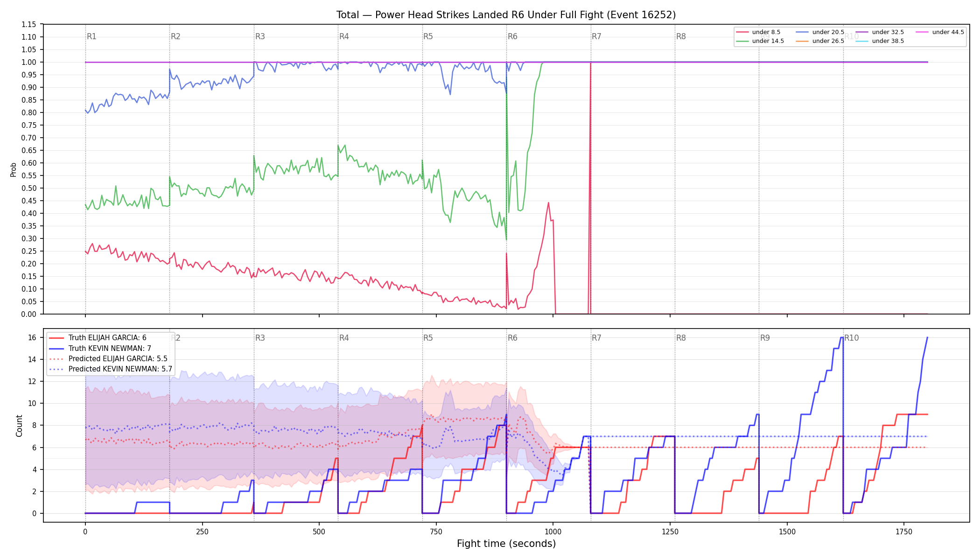Click the x-axis tick label 250
The image size is (980, 560).
(202, 531)
